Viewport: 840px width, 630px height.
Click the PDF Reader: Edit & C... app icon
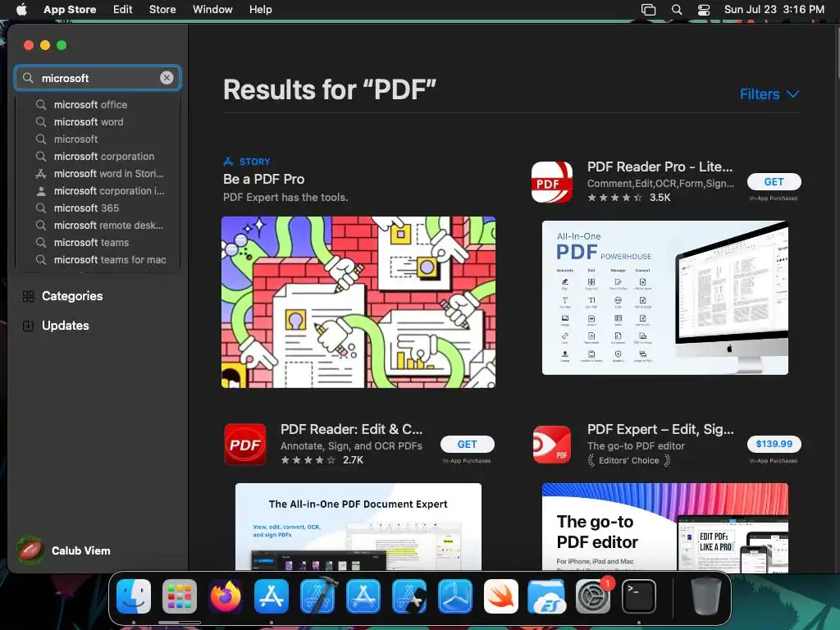point(244,444)
